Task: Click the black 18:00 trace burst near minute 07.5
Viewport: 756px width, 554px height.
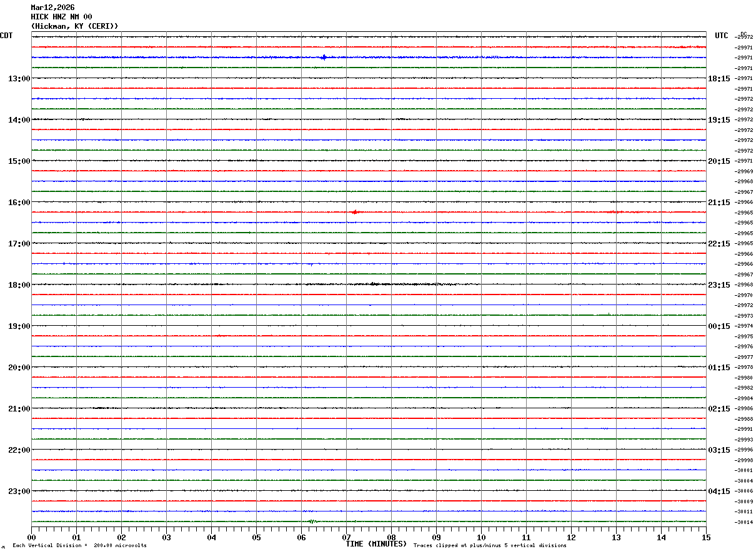Action: [x=375, y=285]
